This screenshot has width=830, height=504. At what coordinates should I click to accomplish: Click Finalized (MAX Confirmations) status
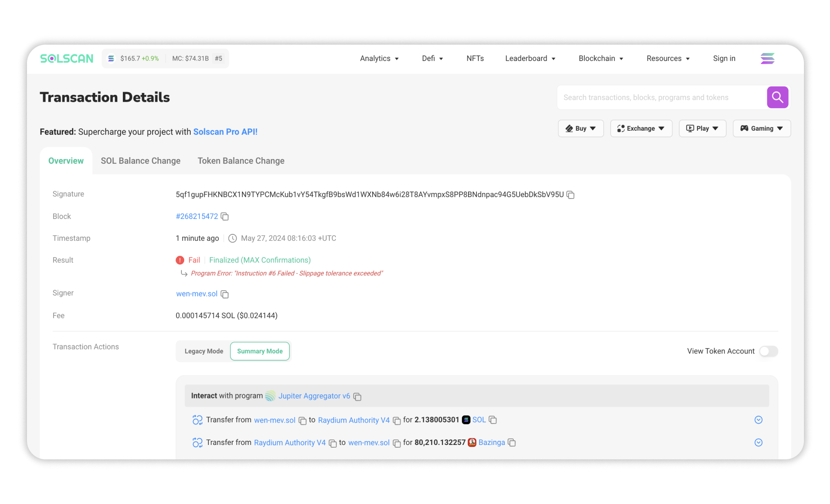coord(260,260)
